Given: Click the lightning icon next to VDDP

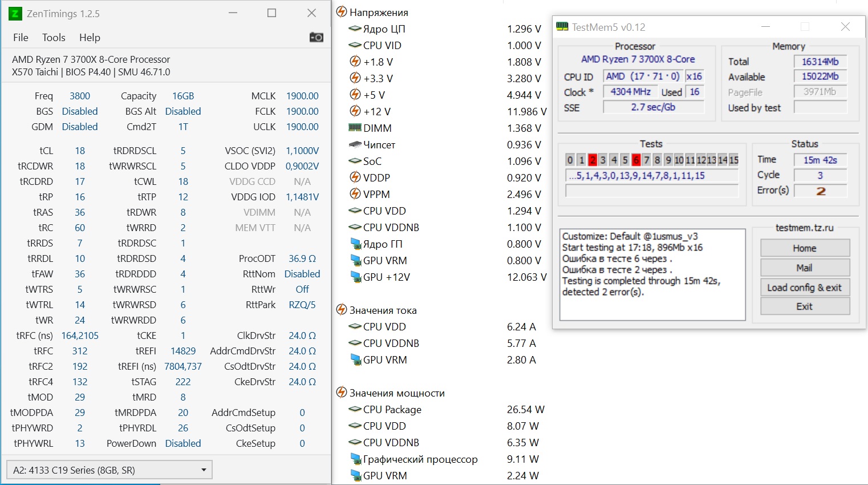Looking at the screenshot, I should click(x=355, y=177).
